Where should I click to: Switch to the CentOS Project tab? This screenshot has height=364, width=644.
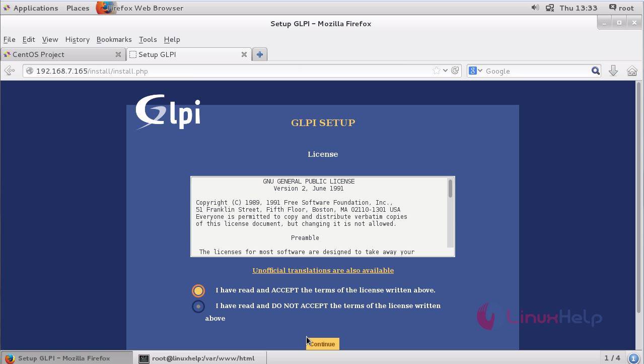click(63, 54)
